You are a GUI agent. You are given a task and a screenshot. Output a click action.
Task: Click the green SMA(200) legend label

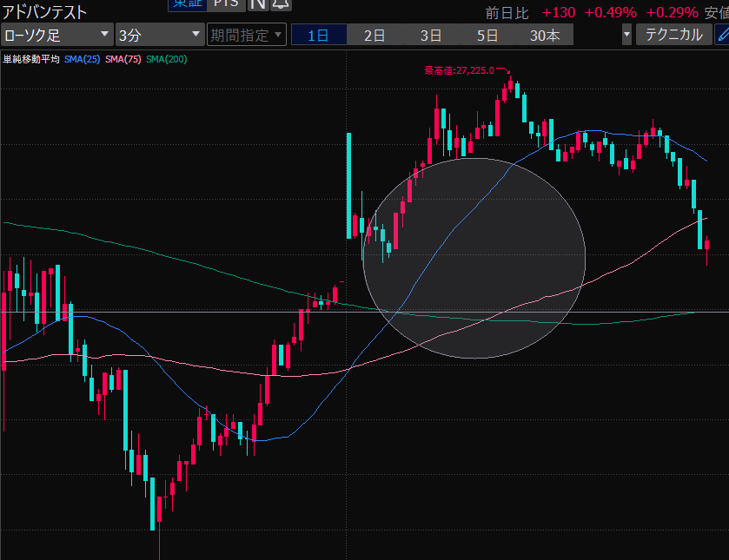tap(166, 59)
